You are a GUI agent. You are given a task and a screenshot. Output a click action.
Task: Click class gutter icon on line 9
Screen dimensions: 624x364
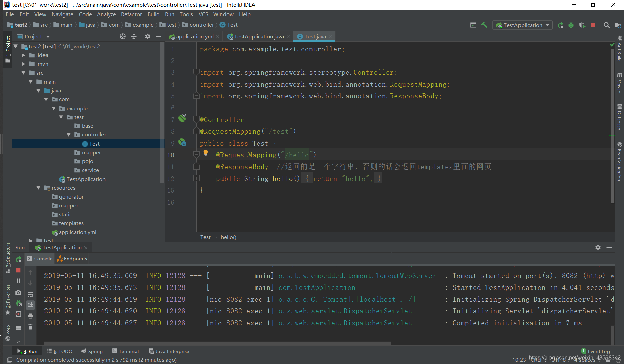pyautogui.click(x=182, y=142)
